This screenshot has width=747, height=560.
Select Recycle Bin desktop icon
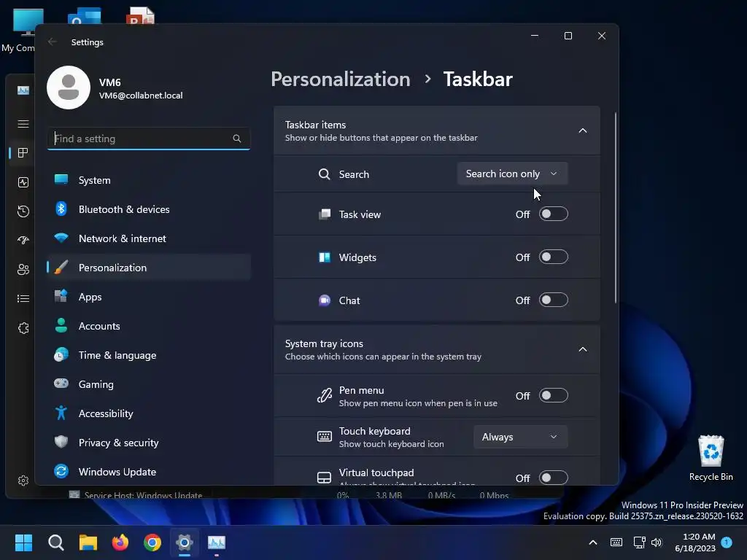(x=711, y=459)
